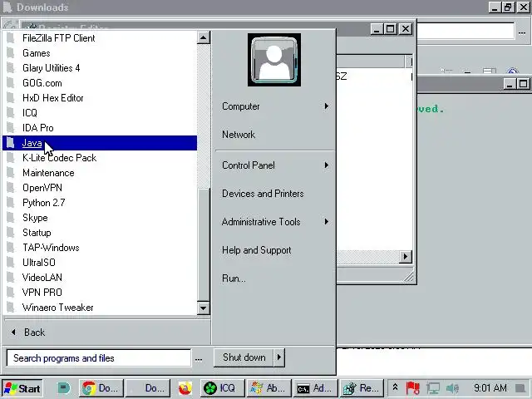This screenshot has width=532, height=399.
Task: Switch to the Re... Registry Editor taskbar button
Action: pos(362,388)
